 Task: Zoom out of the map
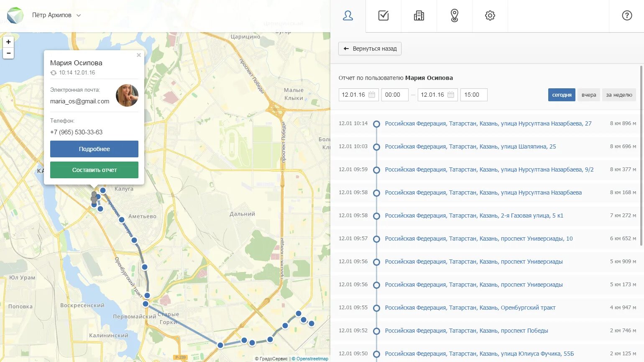(x=8, y=53)
